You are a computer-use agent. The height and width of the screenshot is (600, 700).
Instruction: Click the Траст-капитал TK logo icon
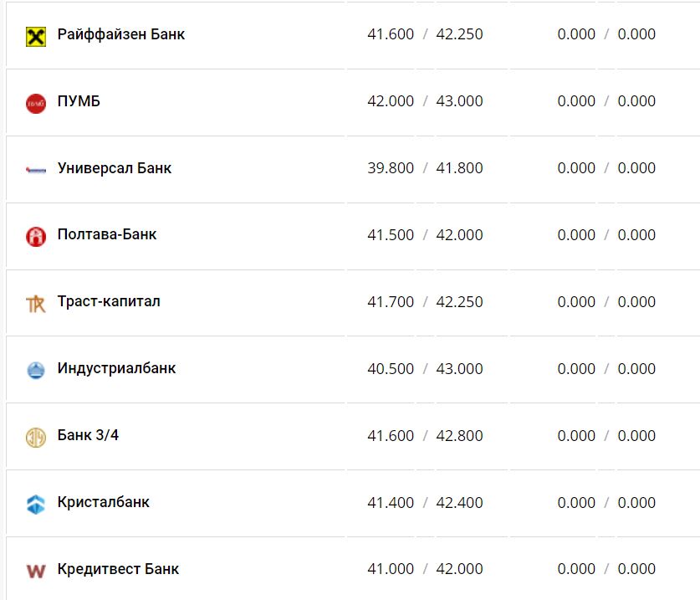click(x=35, y=304)
